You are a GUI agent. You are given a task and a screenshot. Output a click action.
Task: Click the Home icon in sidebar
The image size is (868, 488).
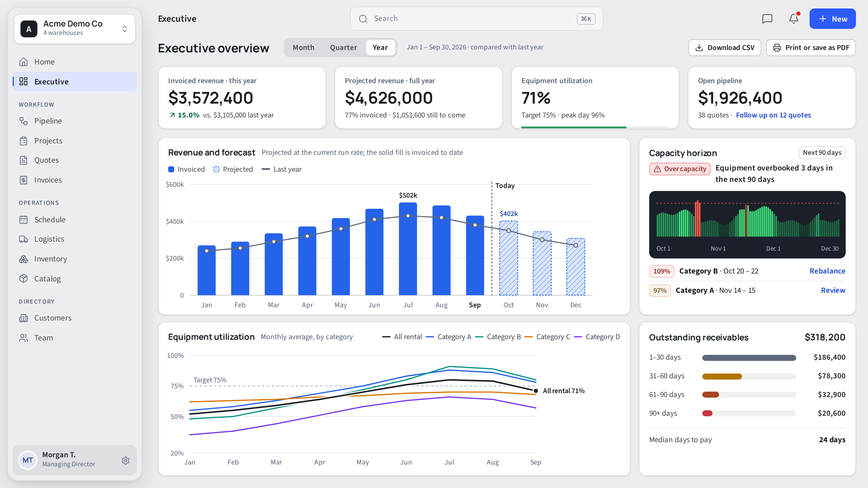[x=24, y=62]
